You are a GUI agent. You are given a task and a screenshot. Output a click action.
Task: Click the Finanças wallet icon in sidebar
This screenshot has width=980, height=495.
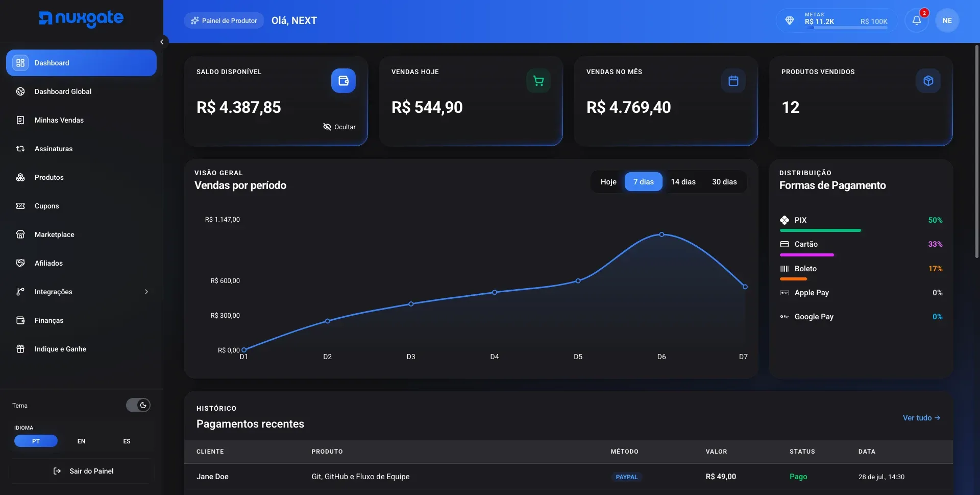[20, 320]
